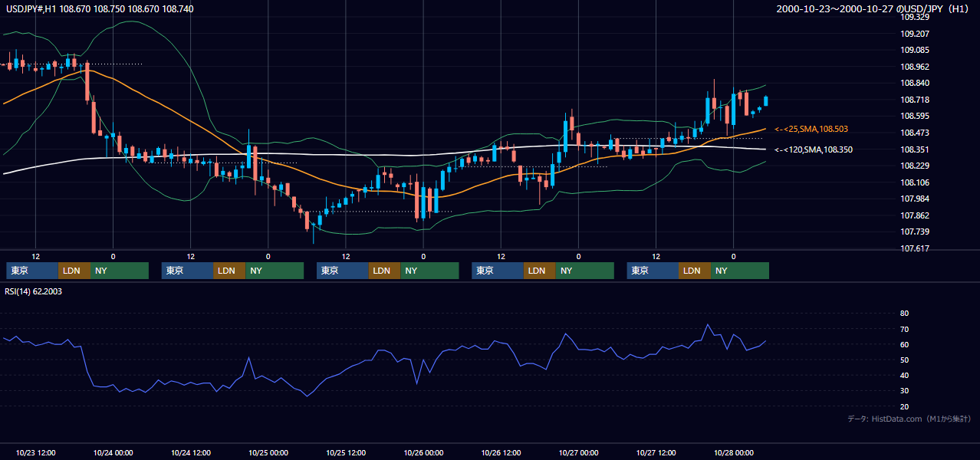The width and height of the screenshot is (980, 460).
Task: Click the 108.229 price axis label
Action: (x=915, y=166)
